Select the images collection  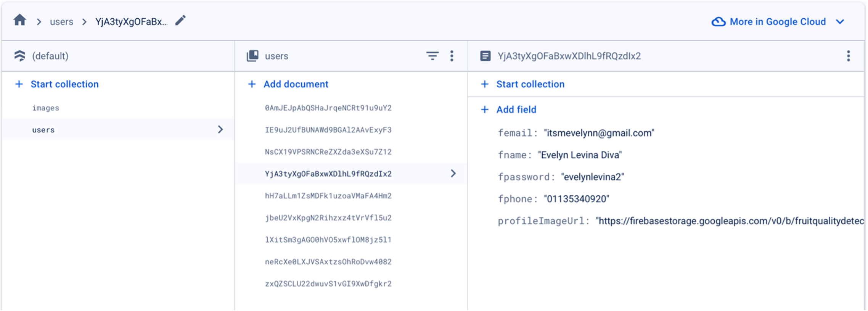point(46,108)
